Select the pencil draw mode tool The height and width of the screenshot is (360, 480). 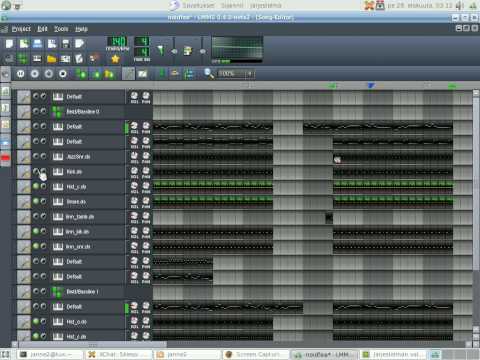click(128, 74)
